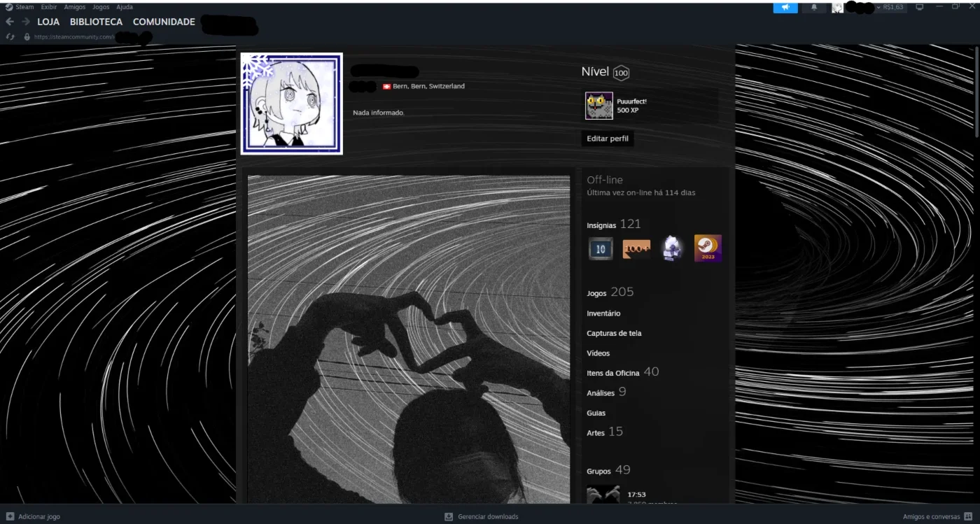Click the Puuurfect! cat badge icon
Screen dimensions: 980x524
pyautogui.click(x=599, y=106)
